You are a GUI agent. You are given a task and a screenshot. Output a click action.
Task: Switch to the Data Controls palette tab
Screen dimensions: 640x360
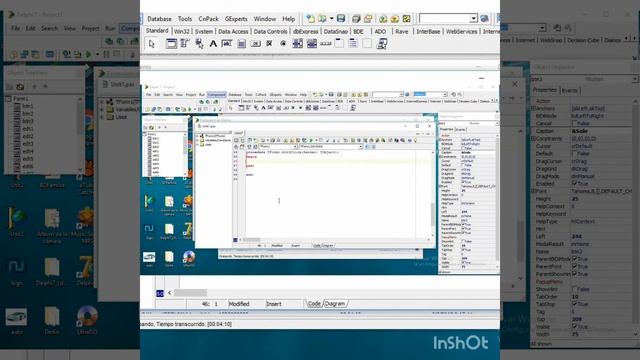coord(270,31)
